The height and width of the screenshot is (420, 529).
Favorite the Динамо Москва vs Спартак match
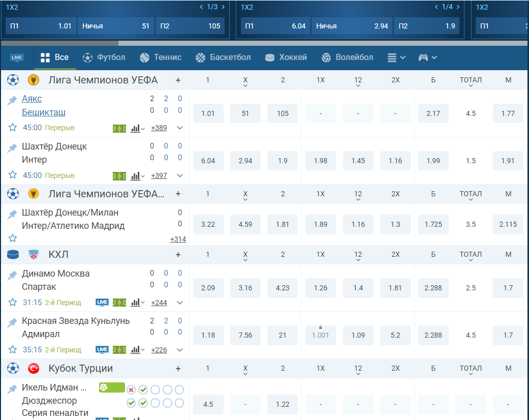tap(13, 302)
